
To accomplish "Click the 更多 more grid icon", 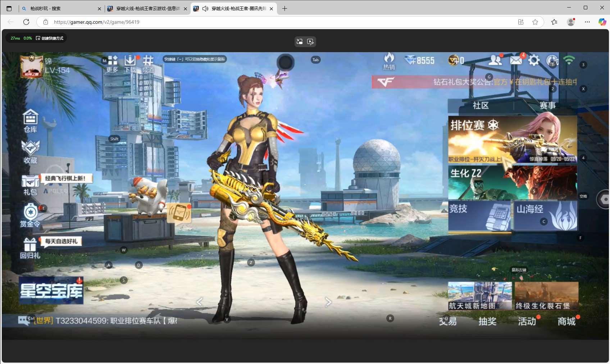I will 112,64.
